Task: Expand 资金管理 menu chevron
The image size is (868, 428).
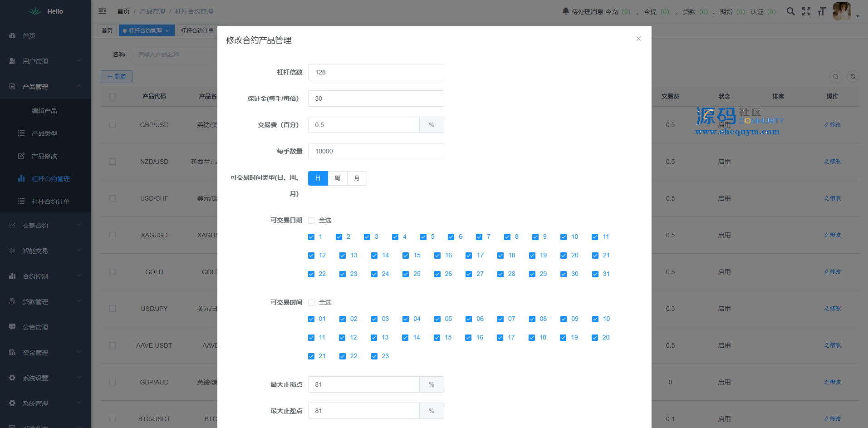Action: 79,352
